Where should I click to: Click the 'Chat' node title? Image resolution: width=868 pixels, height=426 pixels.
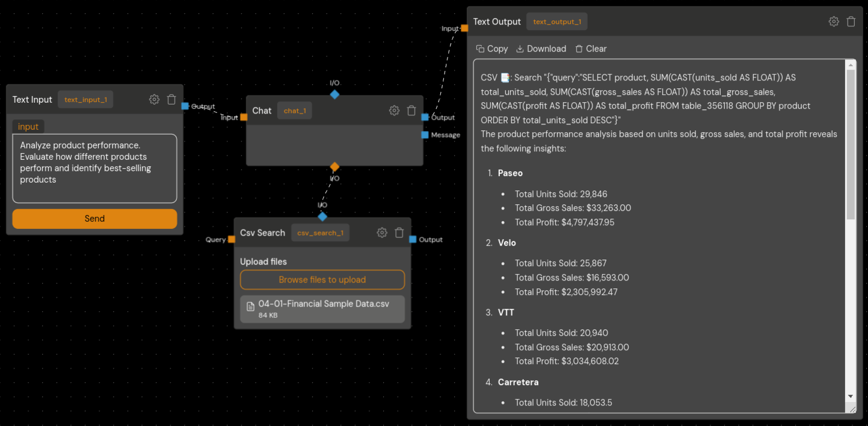(x=262, y=111)
